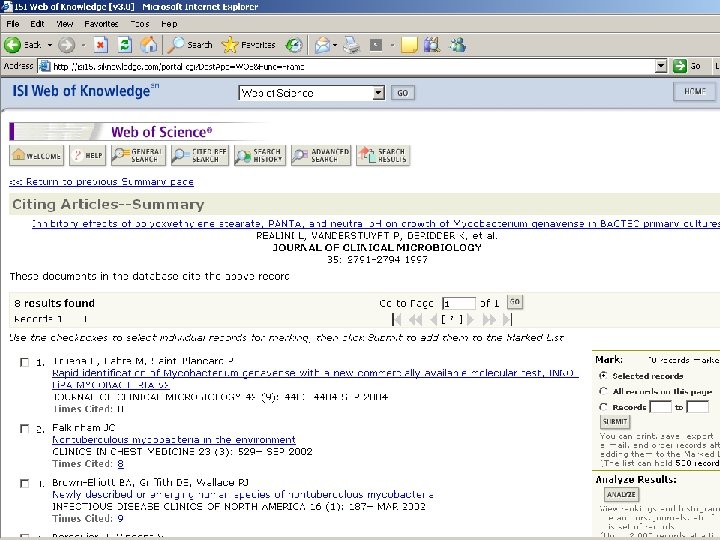Open the Edit menu
Image resolution: width=720 pixels, height=540 pixels.
point(37,23)
